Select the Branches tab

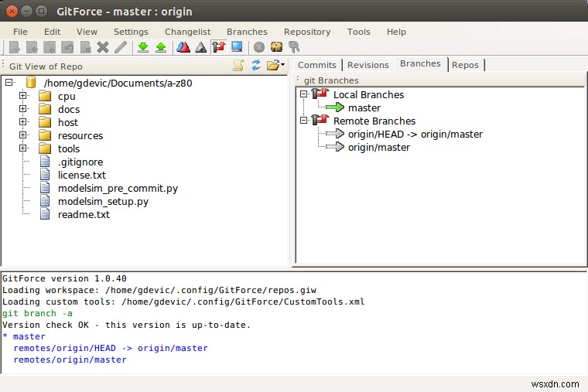point(420,63)
